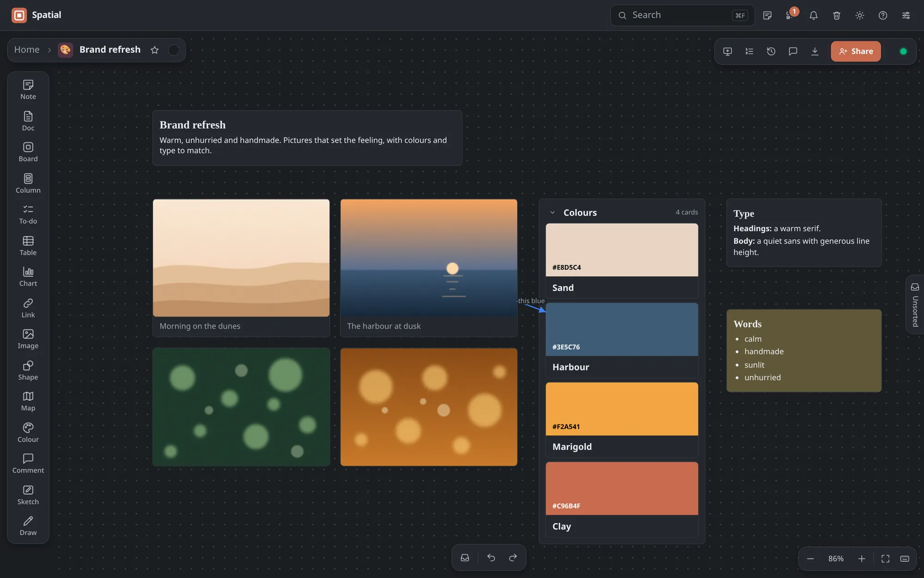Redo the last action

tap(513, 558)
